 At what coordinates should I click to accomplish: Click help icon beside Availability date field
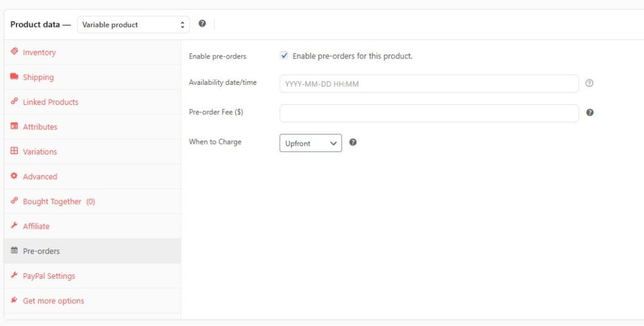point(589,83)
